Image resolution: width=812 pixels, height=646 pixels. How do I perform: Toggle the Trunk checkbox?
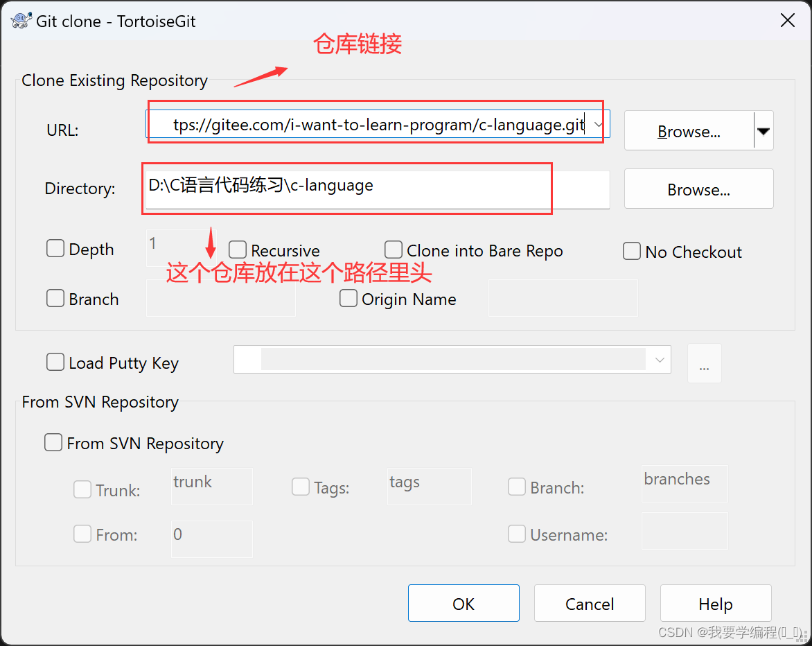pos(82,489)
